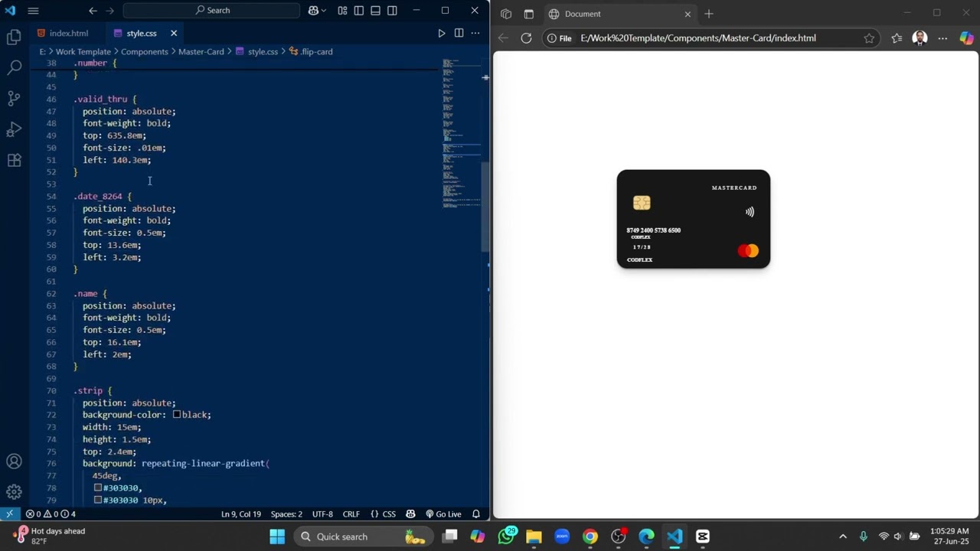Open the Copilot dropdown arrow

(325, 11)
